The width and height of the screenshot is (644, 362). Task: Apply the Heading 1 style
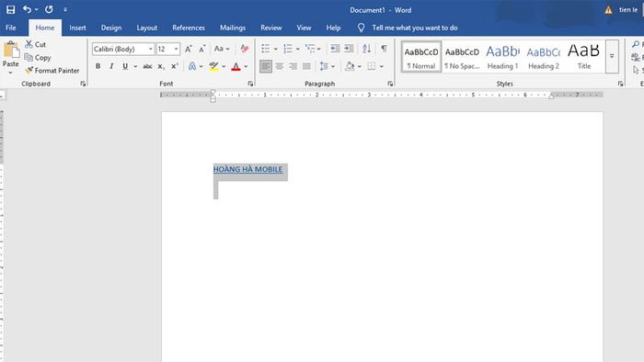pos(502,57)
